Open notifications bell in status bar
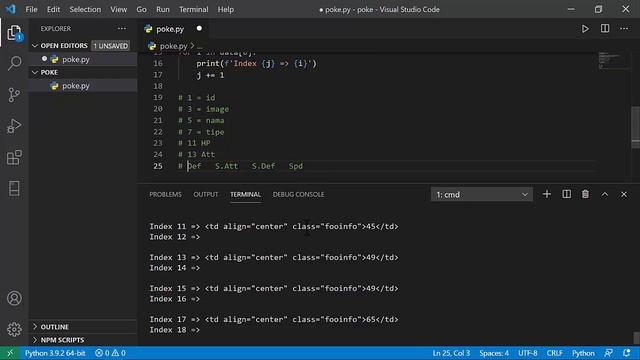Viewport: 640px width, 360px height. tap(627, 353)
